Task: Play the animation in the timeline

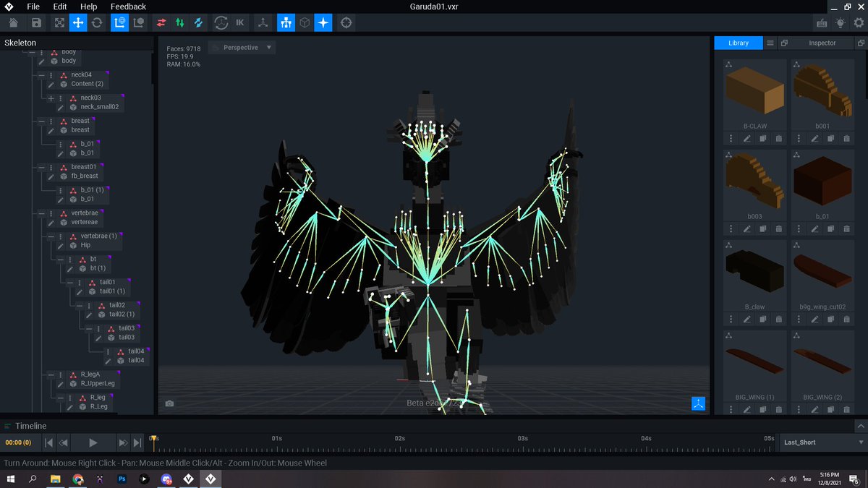Action: coord(93,442)
